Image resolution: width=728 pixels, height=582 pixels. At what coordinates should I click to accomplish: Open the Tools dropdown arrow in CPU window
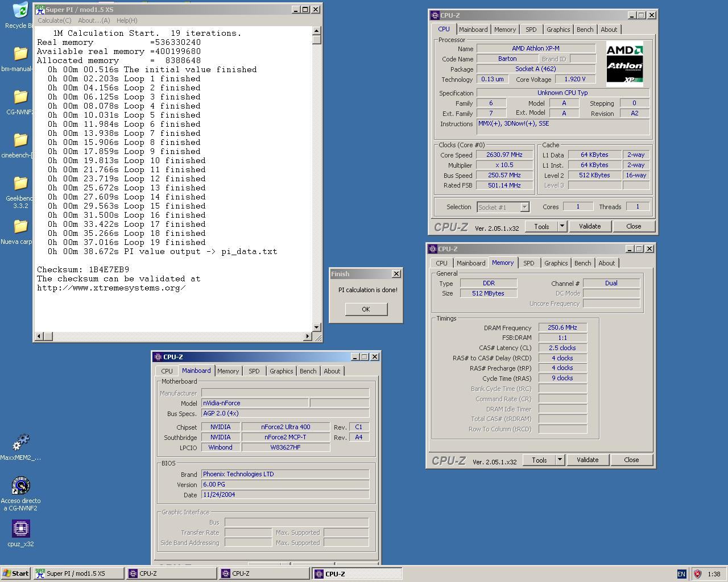[562, 226]
